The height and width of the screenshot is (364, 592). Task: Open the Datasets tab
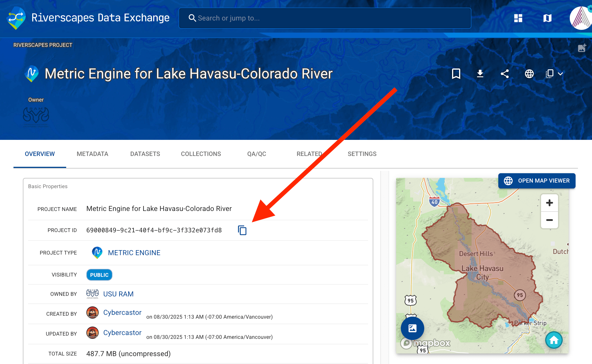click(145, 154)
